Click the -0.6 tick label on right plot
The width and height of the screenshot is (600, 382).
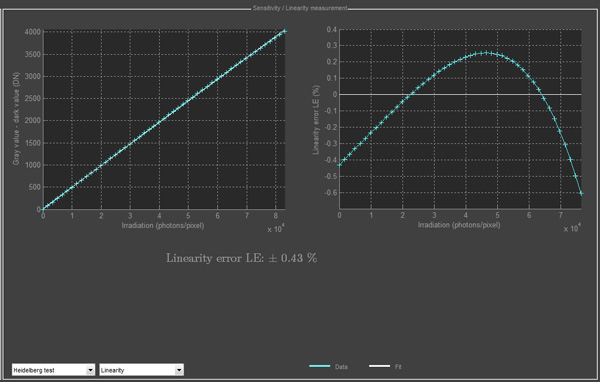[331, 193]
